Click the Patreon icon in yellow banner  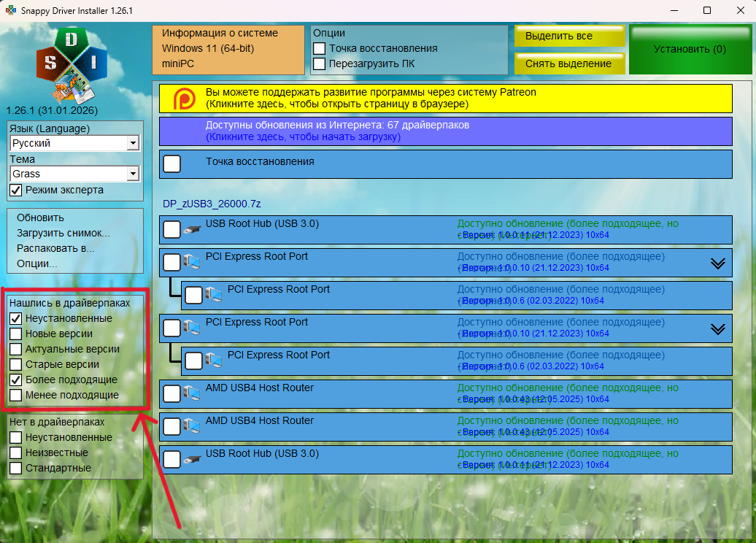point(184,99)
